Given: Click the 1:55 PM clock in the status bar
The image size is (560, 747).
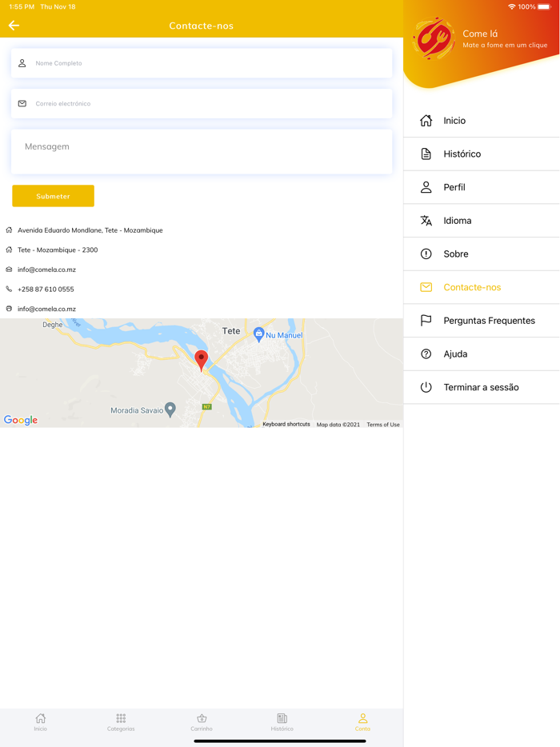Looking at the screenshot, I should click(22, 6).
